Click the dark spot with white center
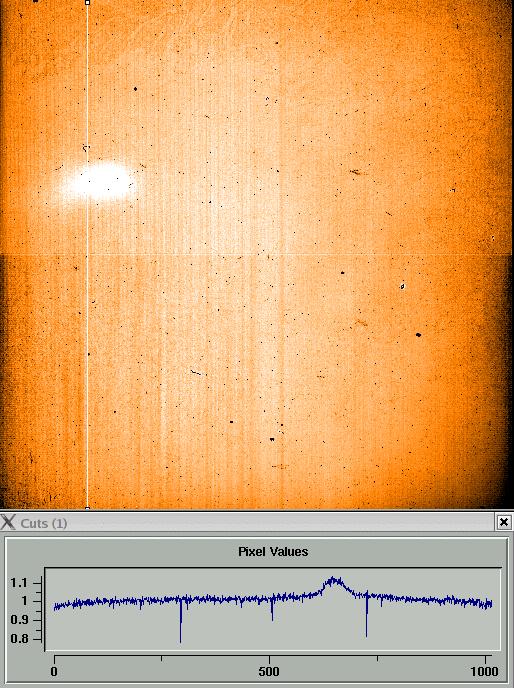Viewport: 514px width, 688px height. tap(403, 287)
